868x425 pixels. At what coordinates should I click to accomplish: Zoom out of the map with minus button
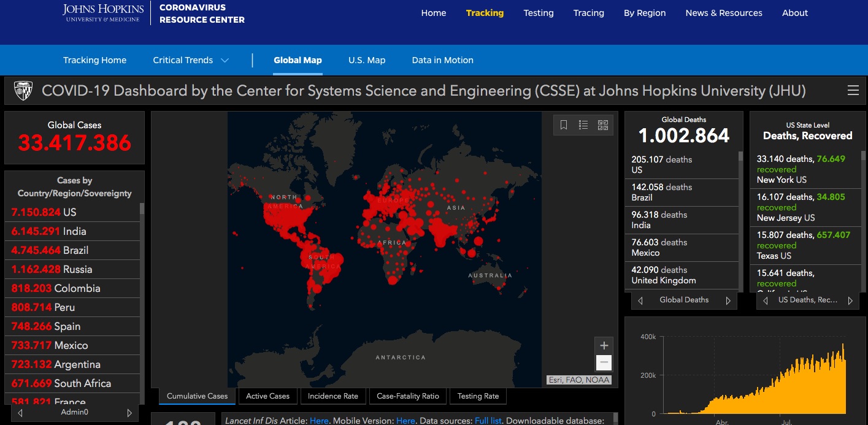click(604, 362)
